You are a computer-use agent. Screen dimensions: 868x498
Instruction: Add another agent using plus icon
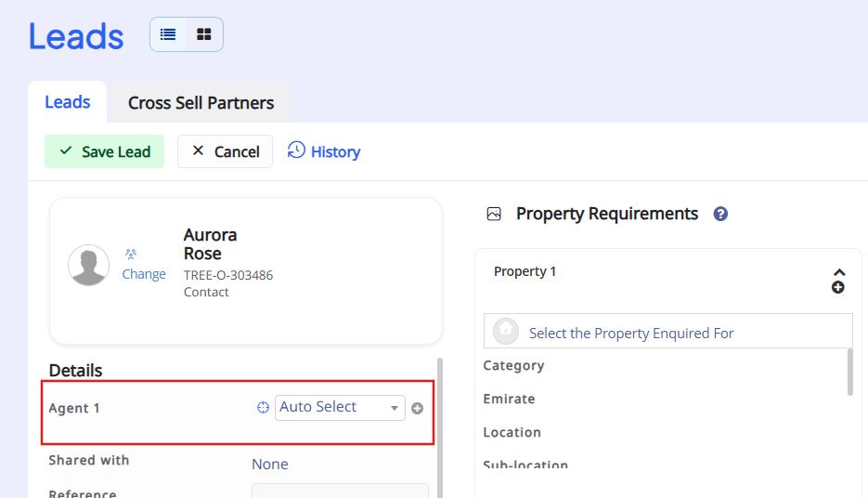pyautogui.click(x=418, y=408)
